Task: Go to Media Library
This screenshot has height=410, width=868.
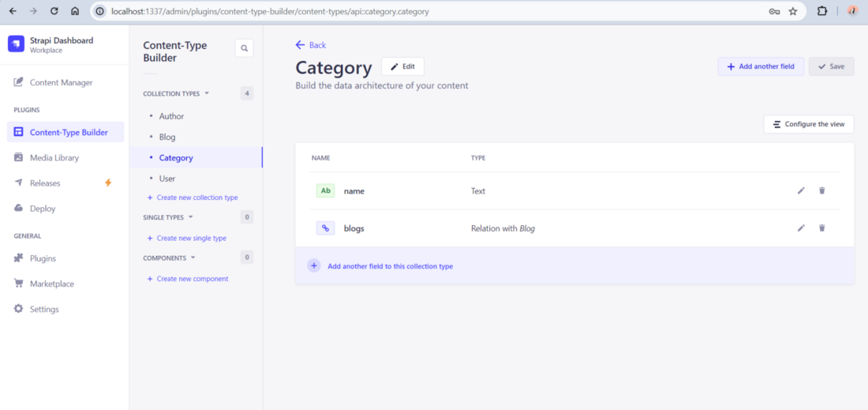Action: pyautogui.click(x=54, y=158)
